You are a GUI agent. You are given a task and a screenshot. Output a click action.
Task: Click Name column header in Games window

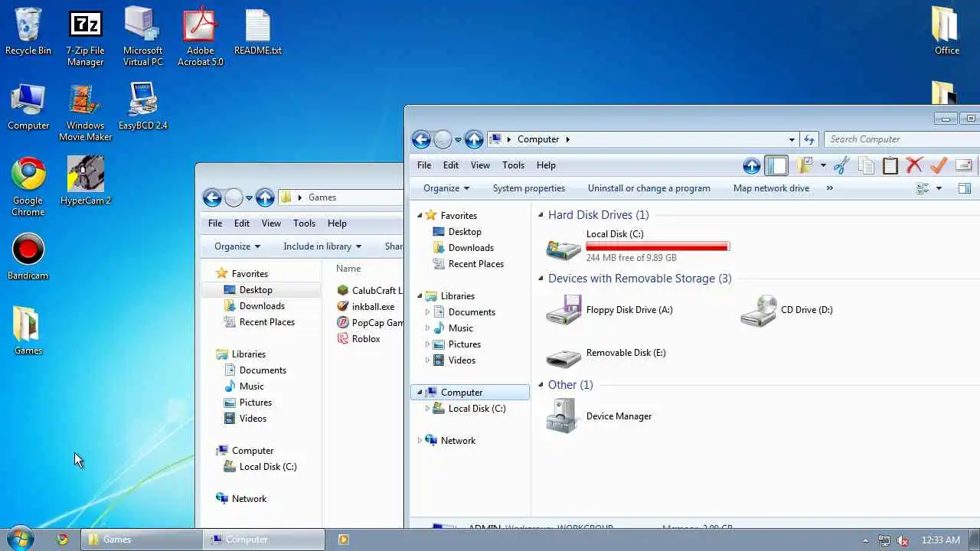coord(348,269)
